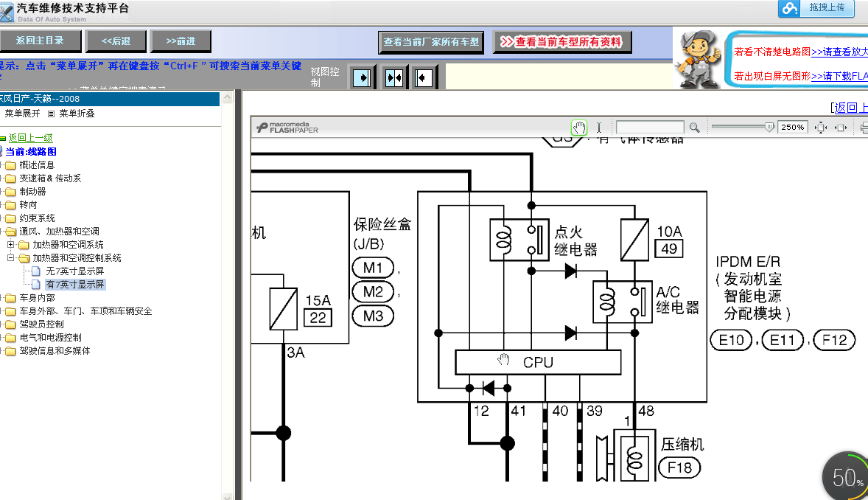Click >>请查看放大 link
The height and width of the screenshot is (500, 868).
[839, 52]
